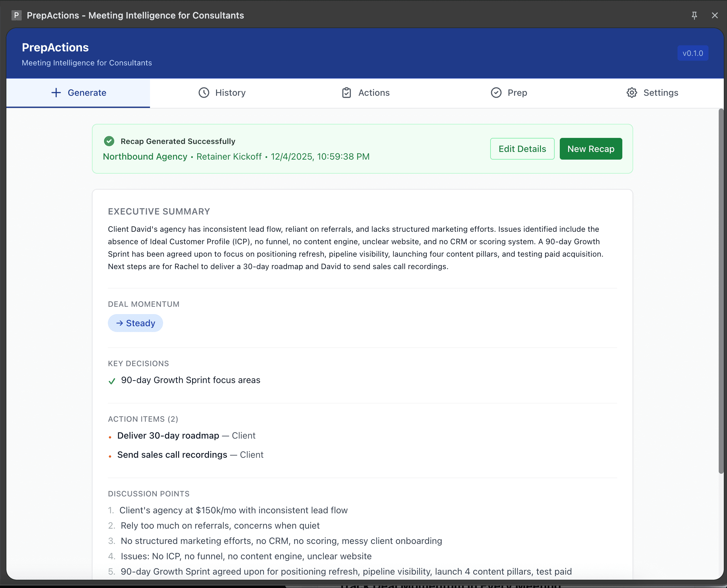Click checkmark beside 90-day Growth Sprint decision
The image size is (727, 588).
(x=112, y=381)
